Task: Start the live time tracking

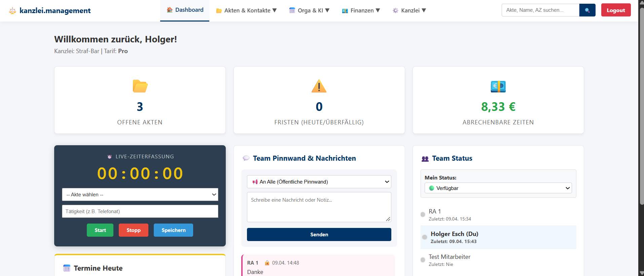Action: [x=100, y=230]
